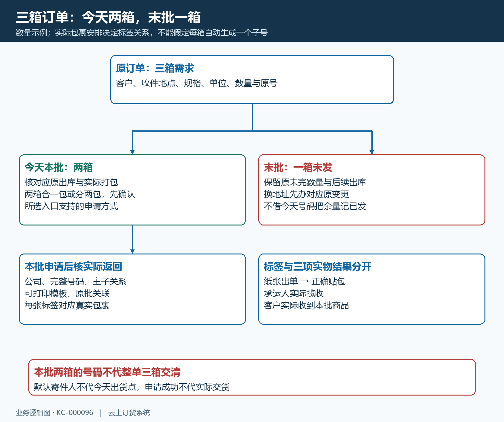Select the heading 标签与三项实物结果分开

tap(318, 266)
